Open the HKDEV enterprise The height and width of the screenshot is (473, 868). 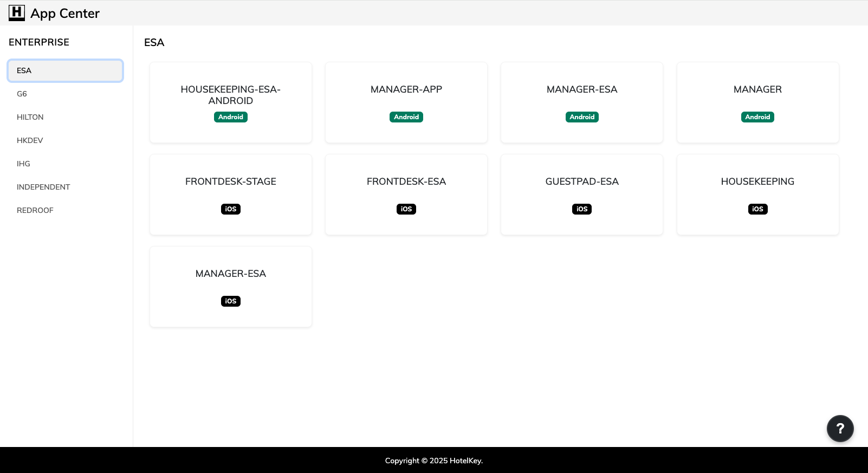pyautogui.click(x=30, y=140)
